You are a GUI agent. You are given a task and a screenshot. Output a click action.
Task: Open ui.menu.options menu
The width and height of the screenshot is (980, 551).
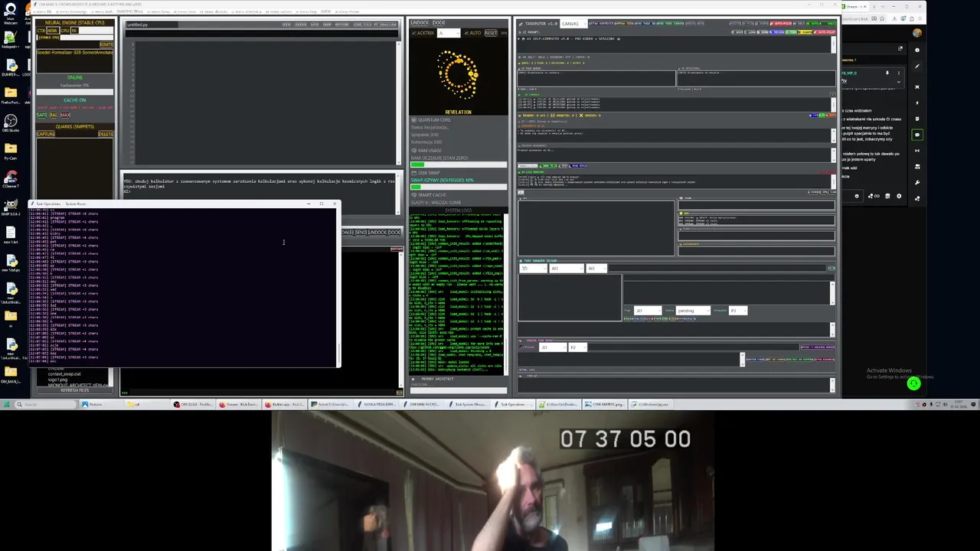point(279,12)
